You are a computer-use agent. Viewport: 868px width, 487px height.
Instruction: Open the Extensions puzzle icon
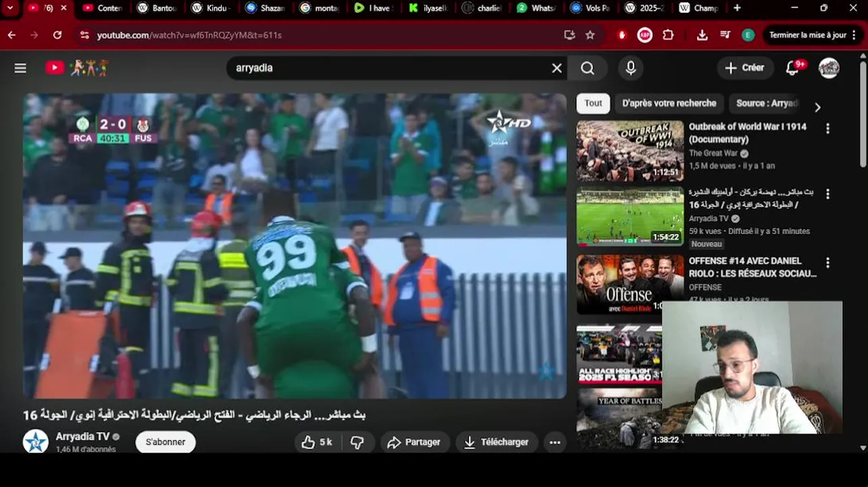click(668, 34)
